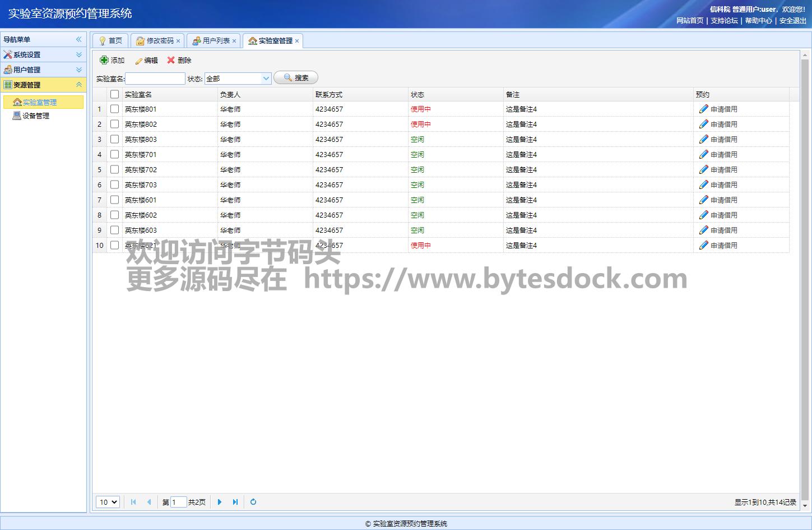The image size is (812, 530).
Task: Click the green plus 添加 icon
Action: coord(104,60)
